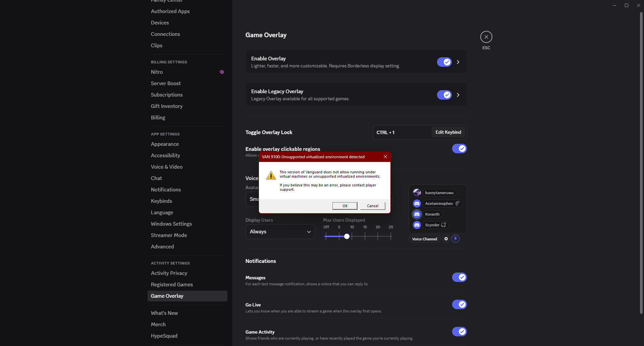The image size is (644, 346).
Task: Click the Max Users Displayed slider handle
Action: point(347,236)
